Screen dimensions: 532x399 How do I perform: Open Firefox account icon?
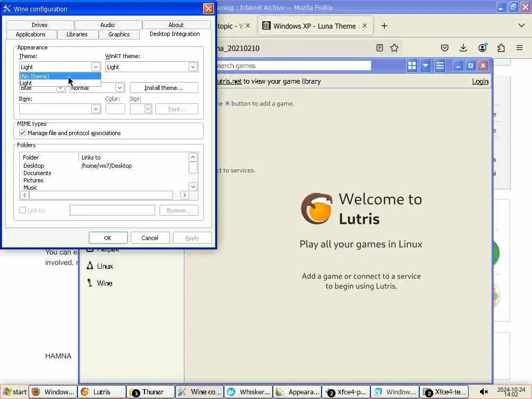pyautogui.click(x=482, y=48)
